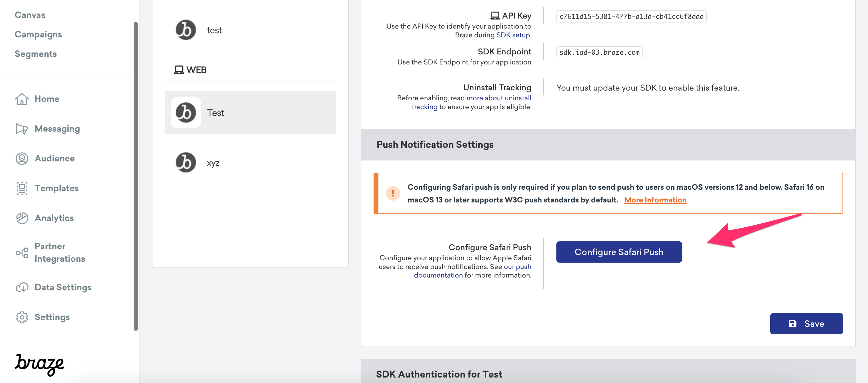868x383 pixels.
Task: Click the API Key value field
Action: tap(631, 16)
